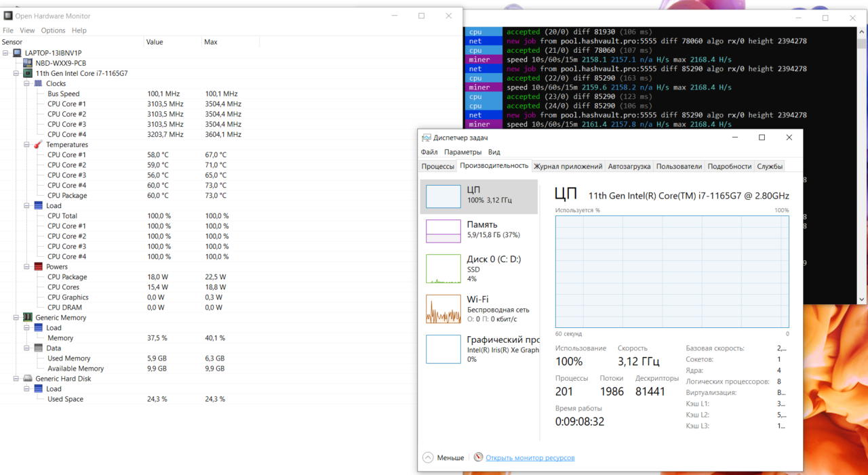
Task: Collapse the 11th Gen Intel Core i7-1165G7 node
Action: (x=17, y=73)
